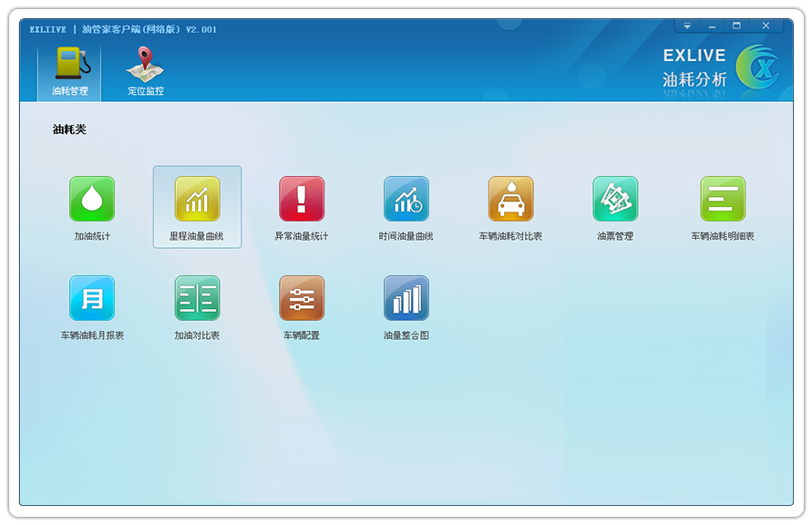
Task: Switch to the 定位监控 tab
Action: pos(145,71)
